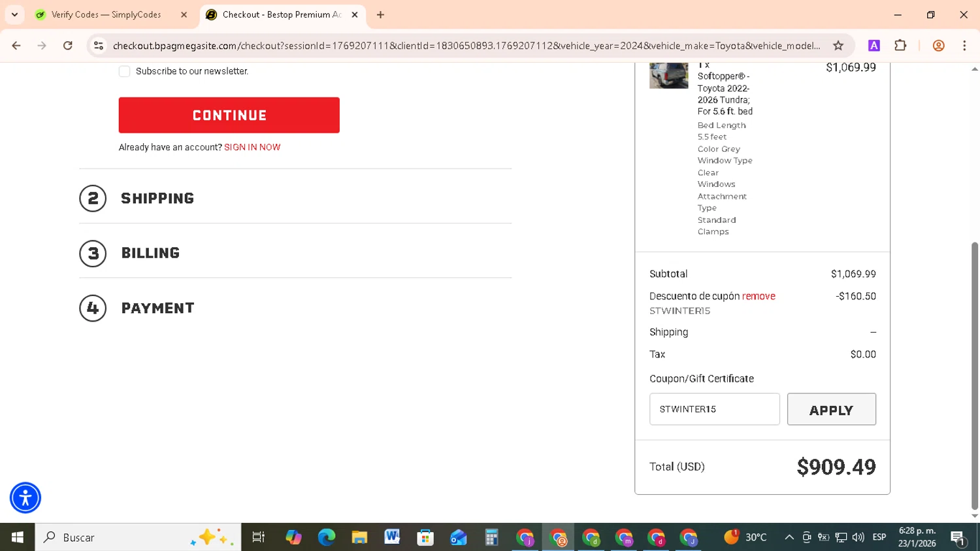Apply the coupon code
The image size is (980, 551).
[x=832, y=409]
